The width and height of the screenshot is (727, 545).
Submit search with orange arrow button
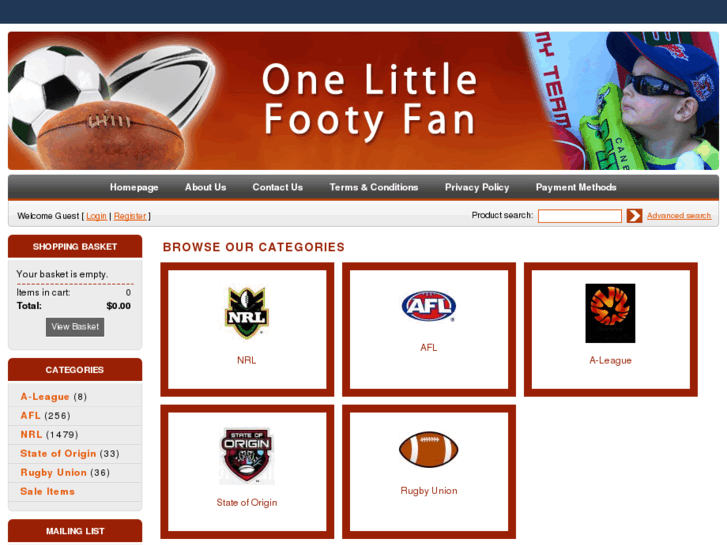(x=634, y=216)
